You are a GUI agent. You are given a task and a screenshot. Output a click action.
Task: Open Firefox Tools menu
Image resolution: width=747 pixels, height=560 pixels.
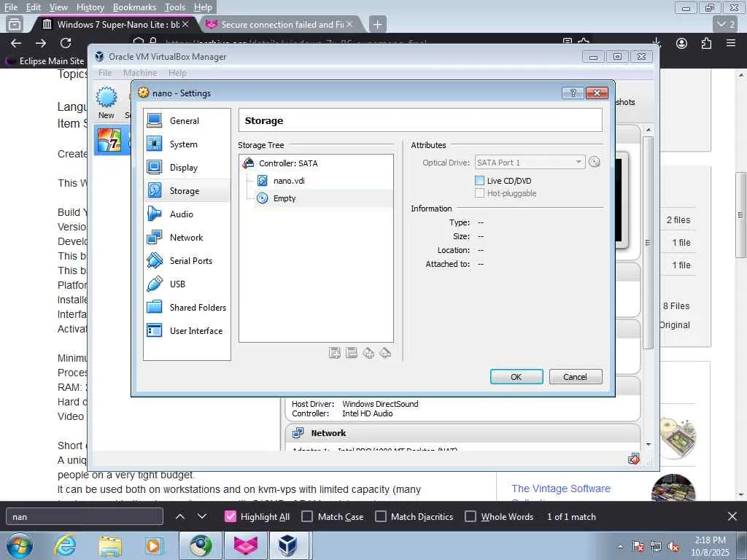tap(175, 7)
